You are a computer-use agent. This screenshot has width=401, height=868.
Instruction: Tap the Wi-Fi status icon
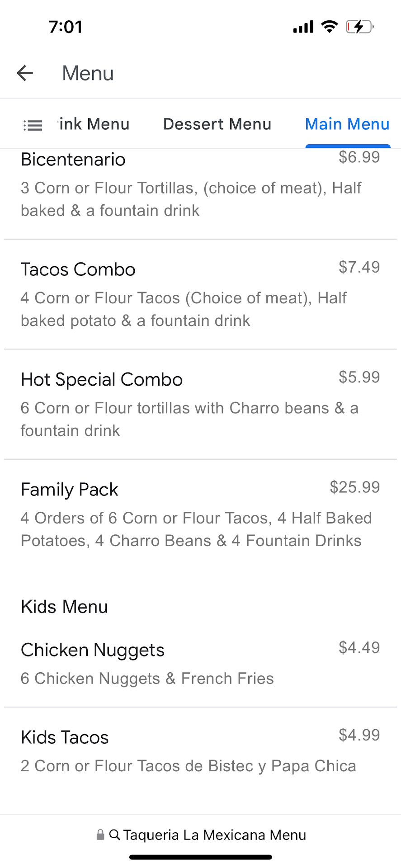click(x=330, y=27)
